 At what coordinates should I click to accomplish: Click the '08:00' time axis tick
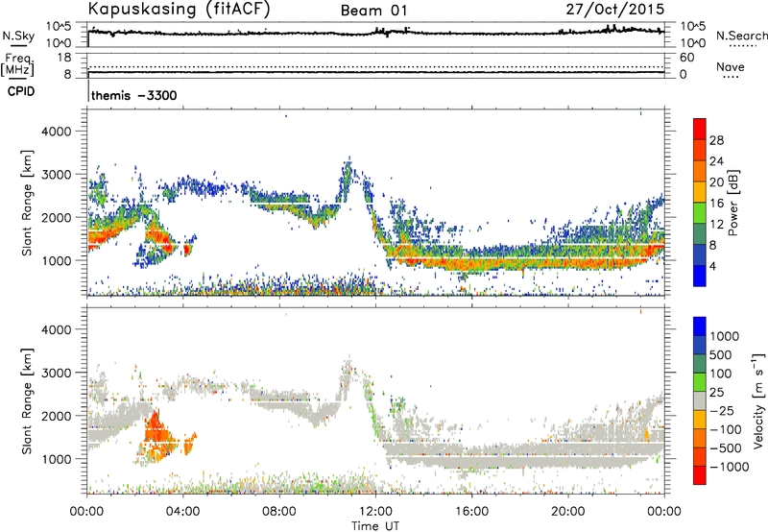click(x=279, y=512)
